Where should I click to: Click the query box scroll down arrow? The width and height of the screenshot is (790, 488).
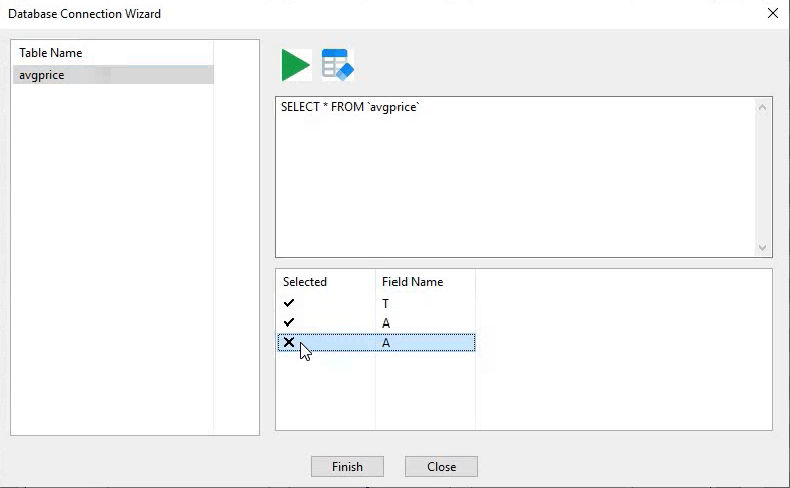[762, 247]
